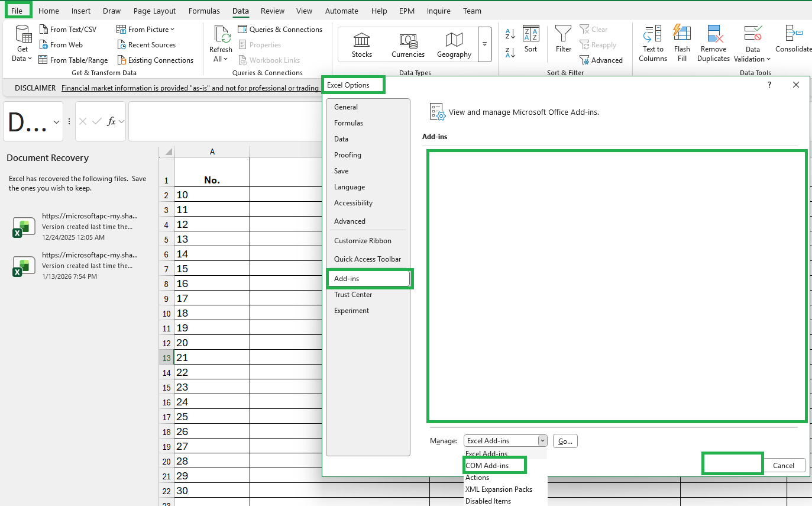Click the Go... button
This screenshot has height=506, width=812.
tap(565, 441)
